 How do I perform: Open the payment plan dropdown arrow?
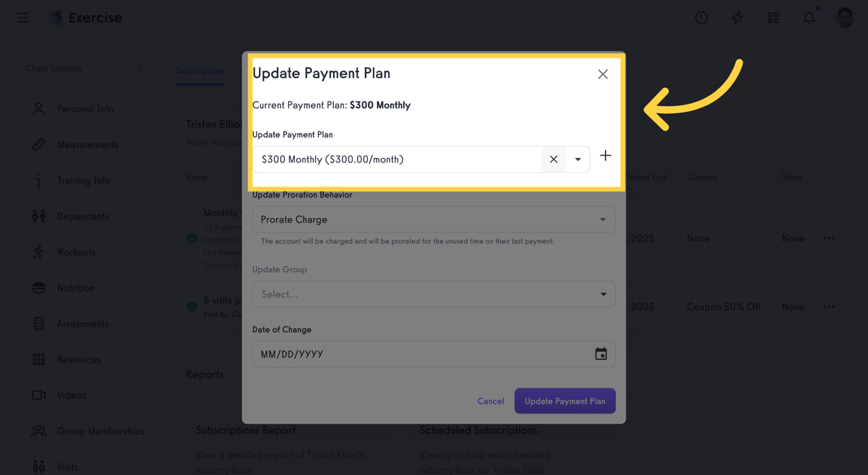578,159
